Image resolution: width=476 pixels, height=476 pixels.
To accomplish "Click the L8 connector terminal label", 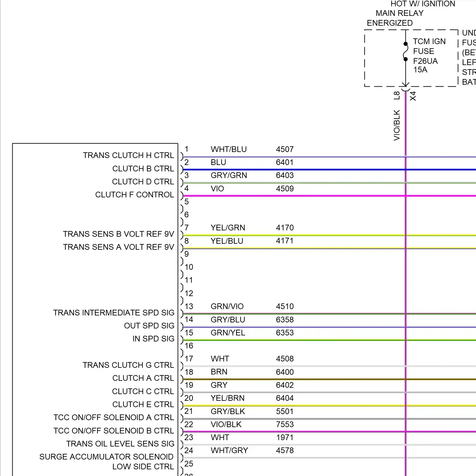I will point(397,96).
